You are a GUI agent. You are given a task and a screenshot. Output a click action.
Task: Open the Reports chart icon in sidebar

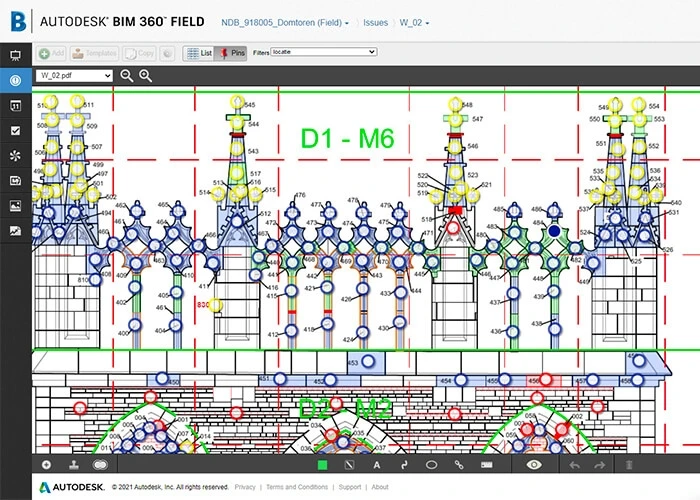point(15,231)
